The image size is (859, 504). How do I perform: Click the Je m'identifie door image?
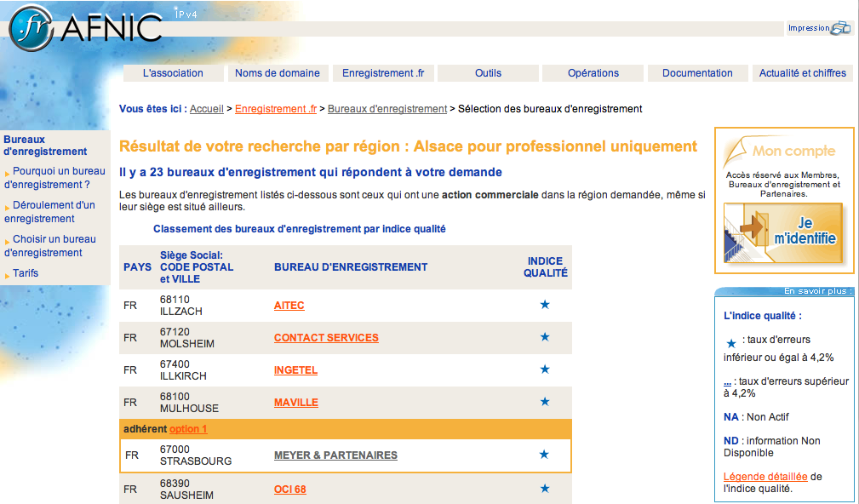click(x=783, y=232)
